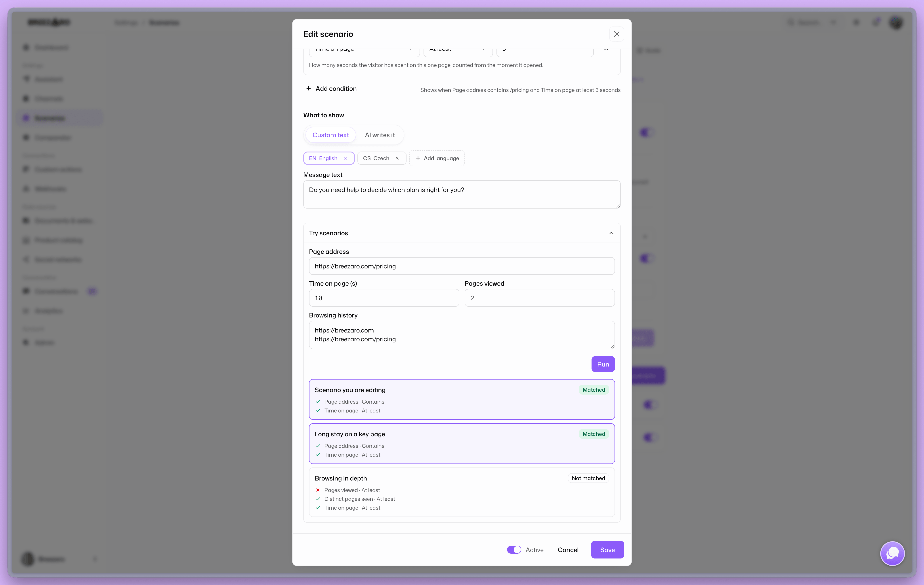Save the scenario changes
The image size is (924, 585).
[607, 550]
